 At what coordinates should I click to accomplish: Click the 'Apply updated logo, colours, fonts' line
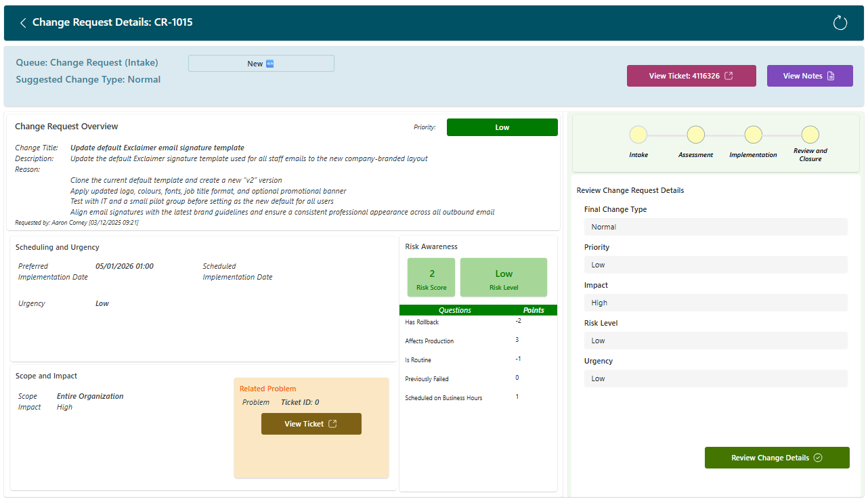tap(209, 191)
